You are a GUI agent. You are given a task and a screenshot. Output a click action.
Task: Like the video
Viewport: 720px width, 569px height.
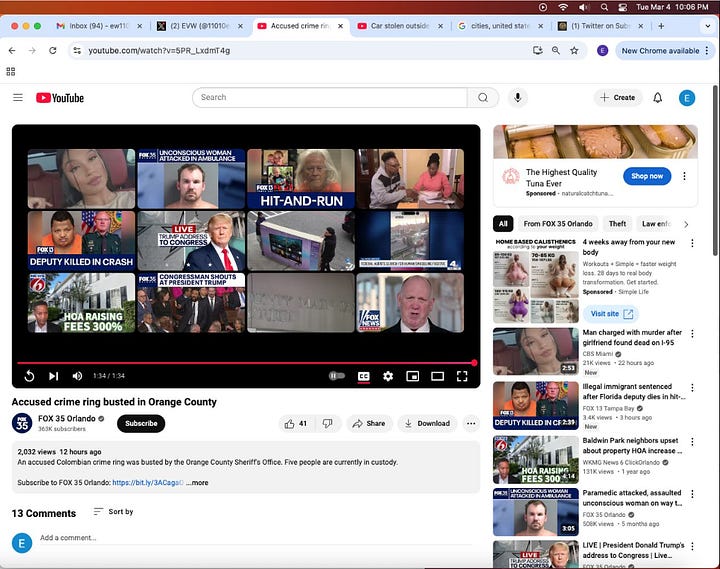[296, 423]
